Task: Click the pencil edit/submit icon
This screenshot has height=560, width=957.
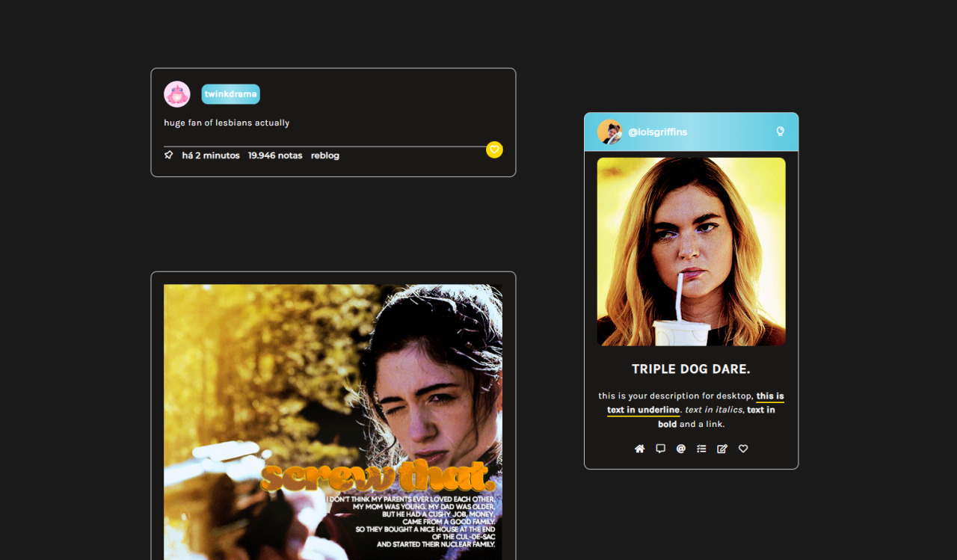Action: point(722,449)
